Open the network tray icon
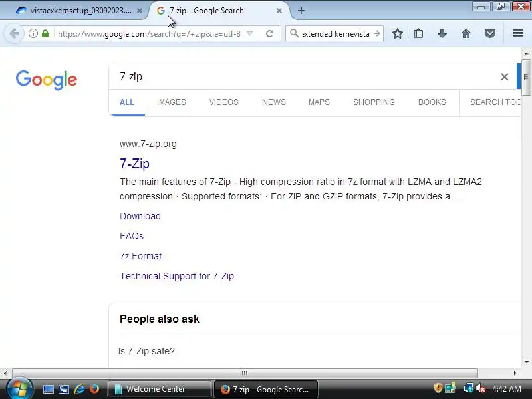Screen dimensions: 532x399 pos(468,388)
